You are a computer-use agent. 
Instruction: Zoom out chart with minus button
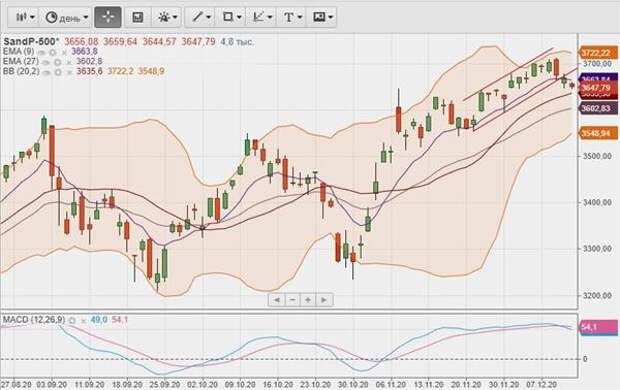pos(293,300)
